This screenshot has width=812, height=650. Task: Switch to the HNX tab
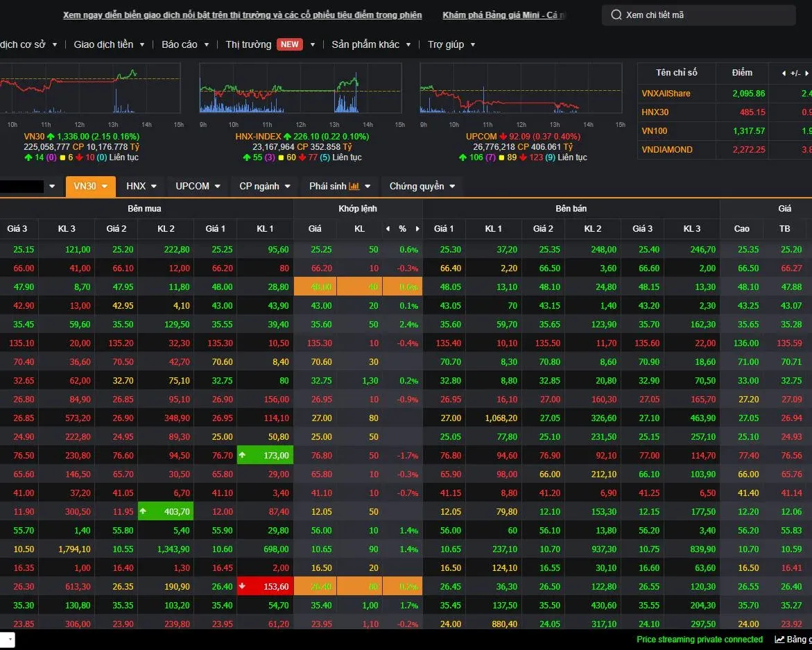tap(141, 187)
